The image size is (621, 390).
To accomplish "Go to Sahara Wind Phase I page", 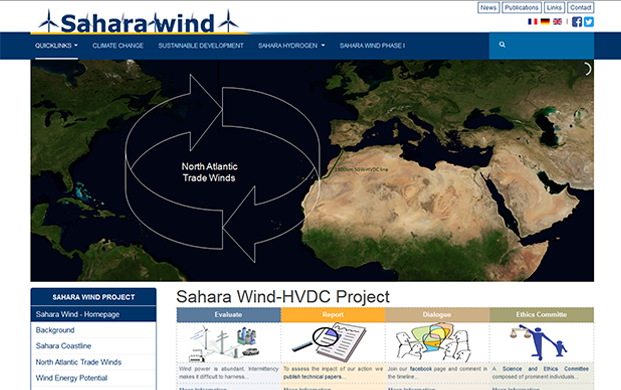I will pyautogui.click(x=372, y=46).
